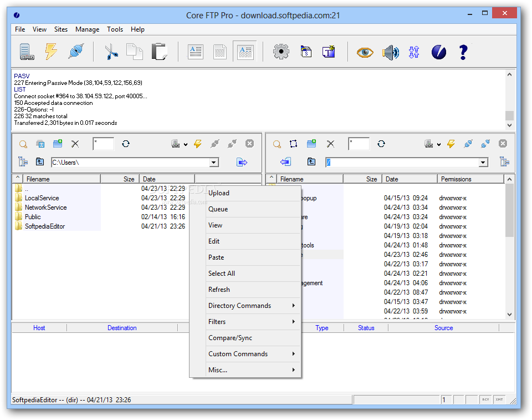The image size is (532, 420).
Task: Choose Select All from context menu
Action: pyautogui.click(x=253, y=273)
